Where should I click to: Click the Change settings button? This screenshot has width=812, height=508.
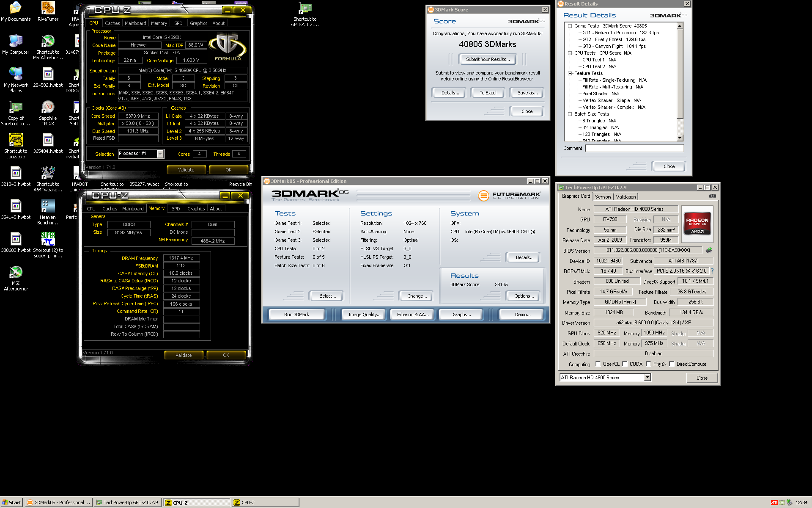pos(417,296)
